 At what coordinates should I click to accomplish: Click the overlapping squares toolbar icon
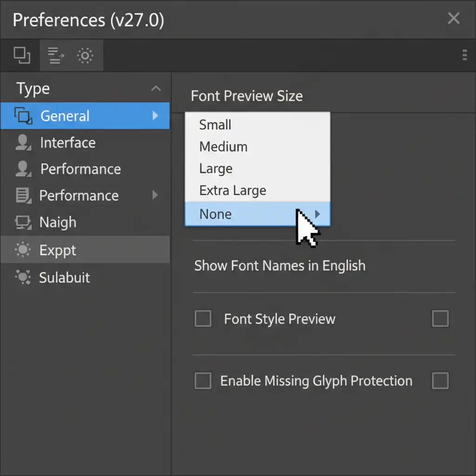[x=22, y=55]
